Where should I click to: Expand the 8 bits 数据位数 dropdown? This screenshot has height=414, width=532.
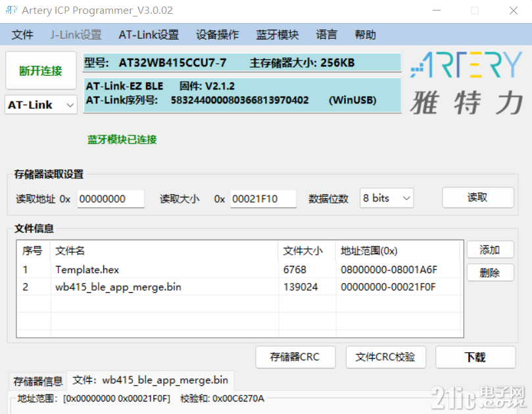387,198
